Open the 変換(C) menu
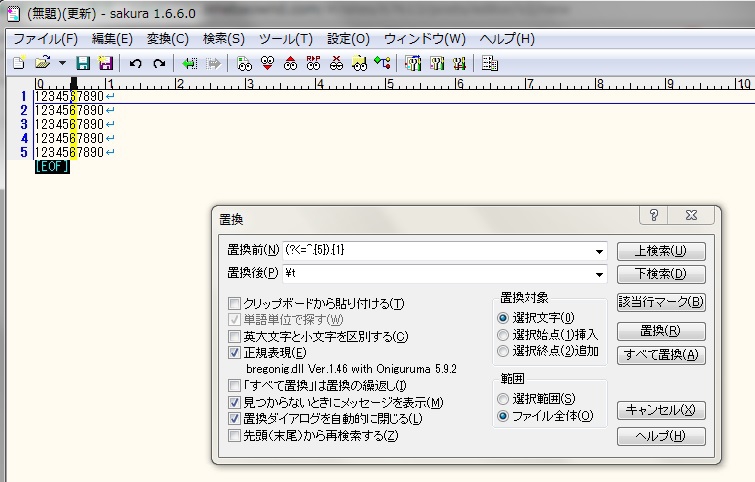Image resolution: width=755 pixels, height=482 pixels. [x=168, y=39]
